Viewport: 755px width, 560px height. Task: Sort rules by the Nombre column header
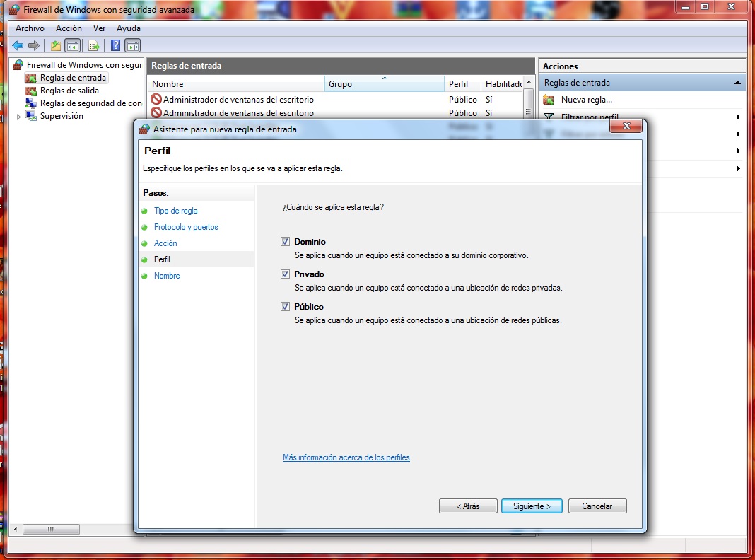[x=236, y=83]
